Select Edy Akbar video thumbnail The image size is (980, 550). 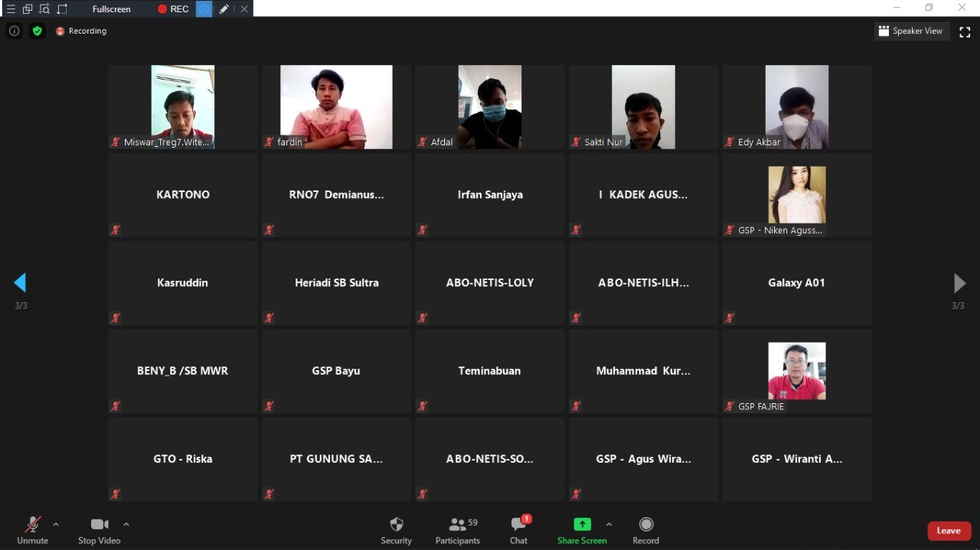coord(797,106)
